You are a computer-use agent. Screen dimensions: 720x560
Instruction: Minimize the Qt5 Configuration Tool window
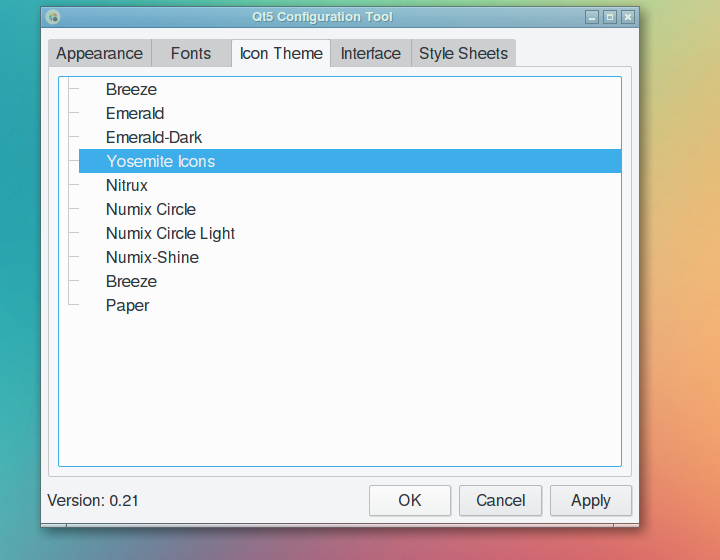[592, 17]
